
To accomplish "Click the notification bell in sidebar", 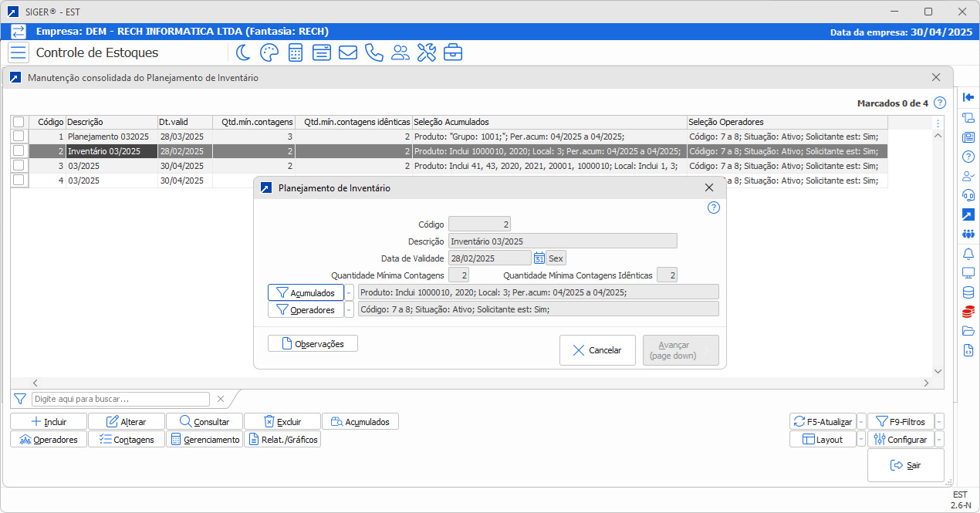I will click(x=968, y=254).
